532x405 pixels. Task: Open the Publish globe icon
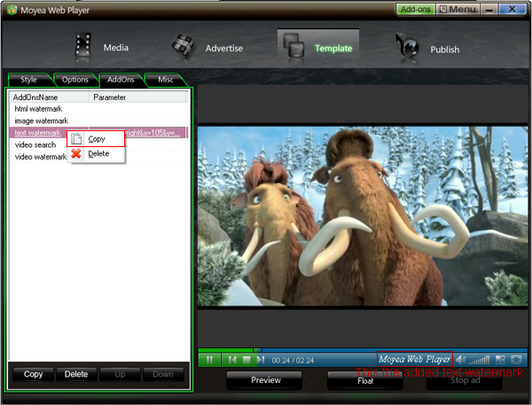406,46
